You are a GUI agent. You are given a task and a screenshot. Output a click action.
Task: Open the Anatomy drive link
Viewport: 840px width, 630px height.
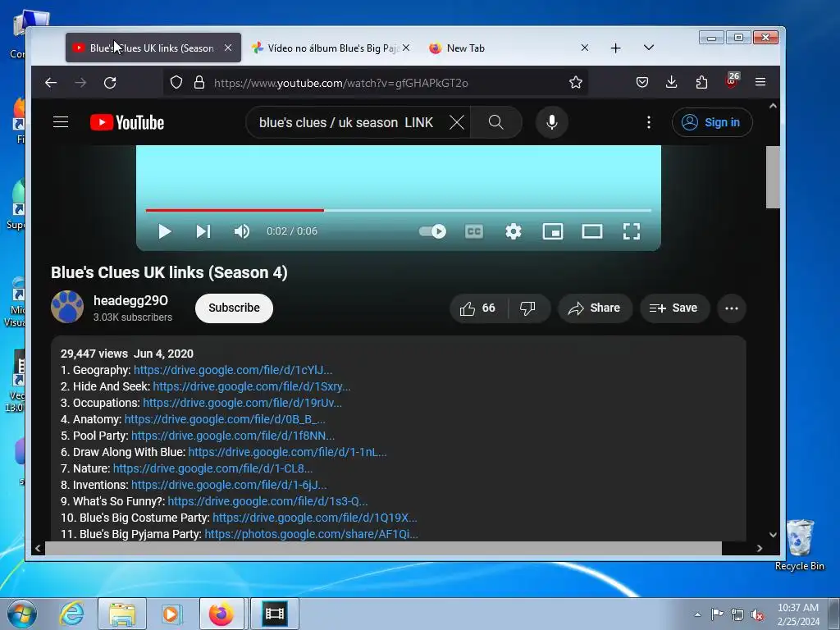pos(225,419)
